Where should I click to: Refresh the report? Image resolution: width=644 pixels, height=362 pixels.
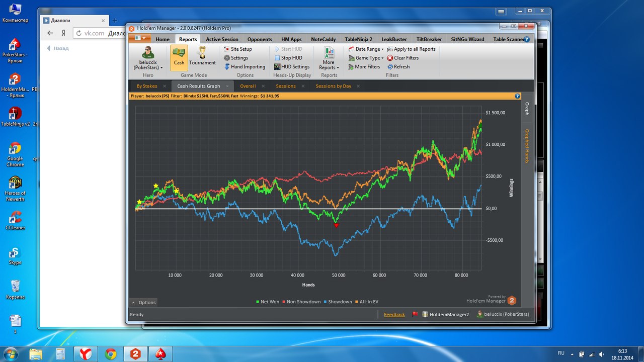[x=398, y=67]
